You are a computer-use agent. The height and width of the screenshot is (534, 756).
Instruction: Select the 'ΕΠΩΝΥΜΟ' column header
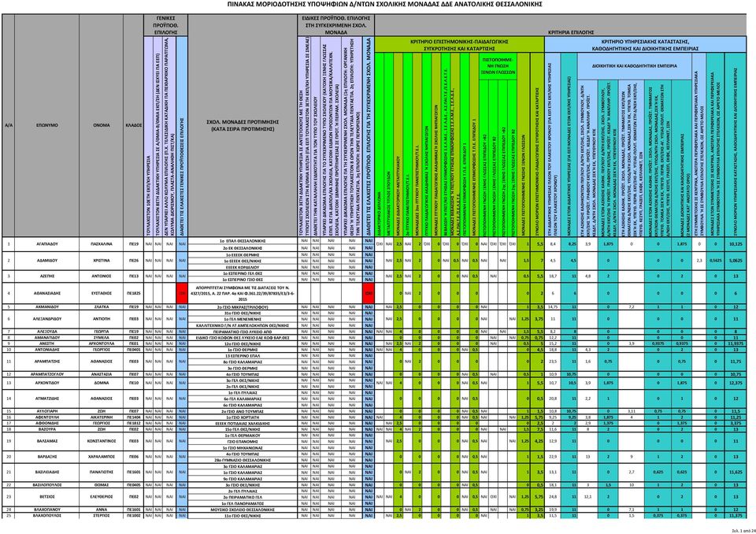[46, 125]
